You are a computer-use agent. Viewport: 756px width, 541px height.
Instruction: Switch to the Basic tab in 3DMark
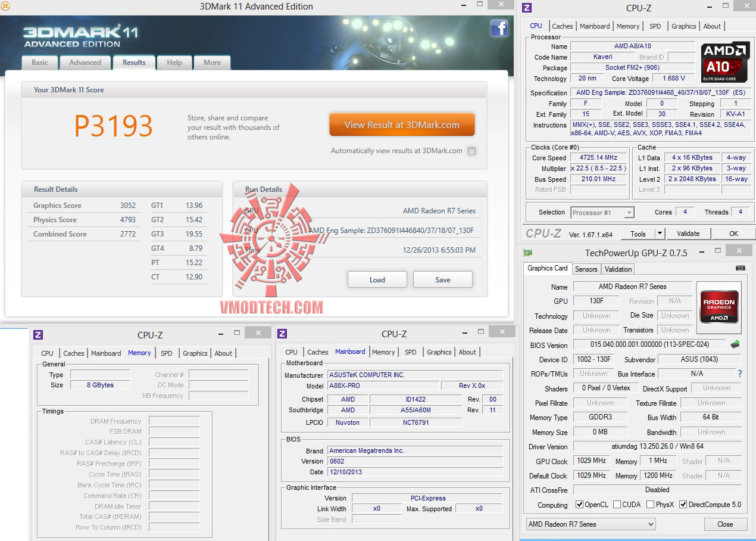[40, 63]
